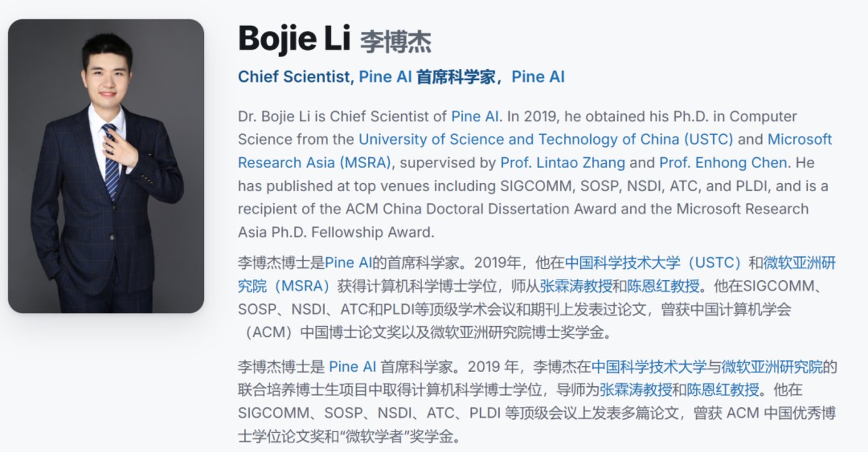Click the 'Bojie Li' name heading
868x452 pixels.
click(x=294, y=39)
